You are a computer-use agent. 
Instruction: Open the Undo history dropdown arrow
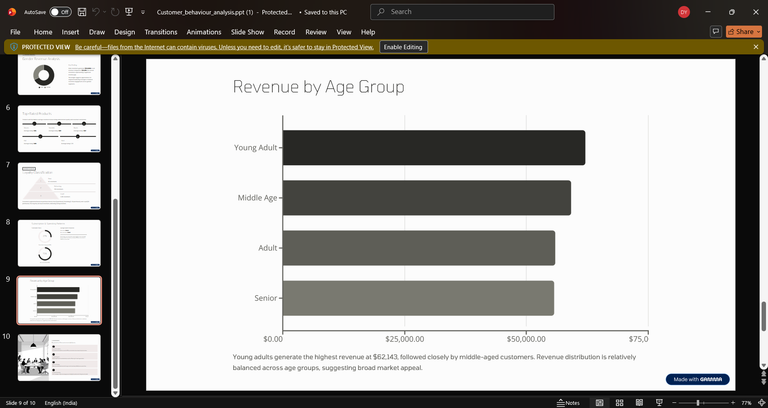tap(104, 12)
